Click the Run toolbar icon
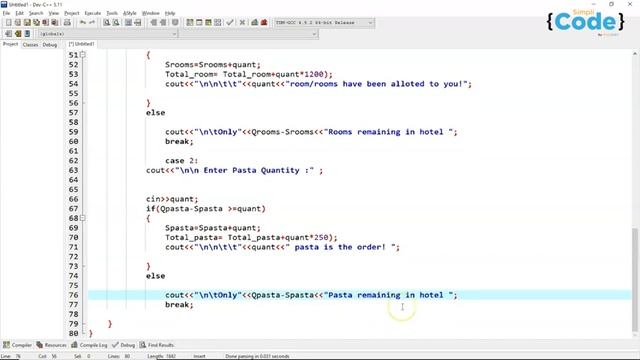Image resolution: width=640 pixels, height=360 pixels. tap(199, 22)
